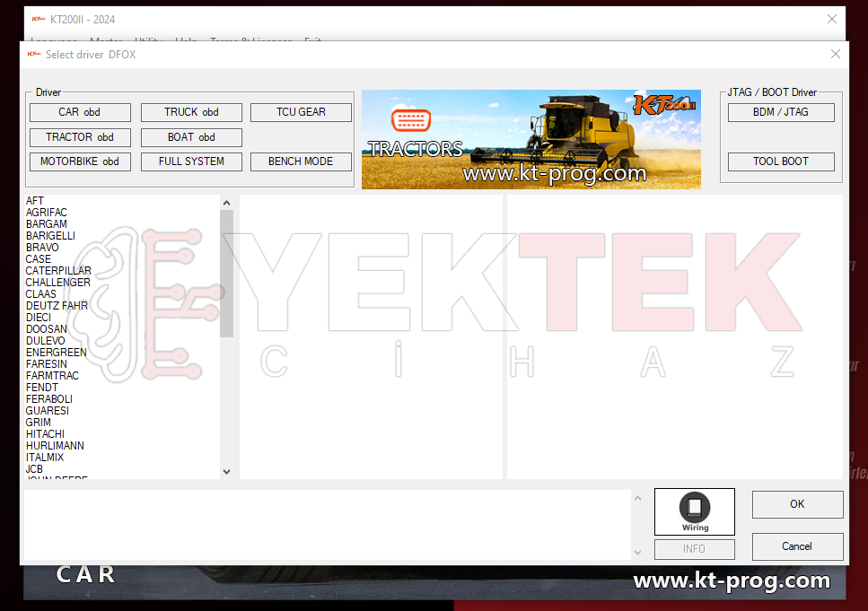868x611 pixels.
Task: Select AFT in the brand list
Action: click(x=35, y=201)
